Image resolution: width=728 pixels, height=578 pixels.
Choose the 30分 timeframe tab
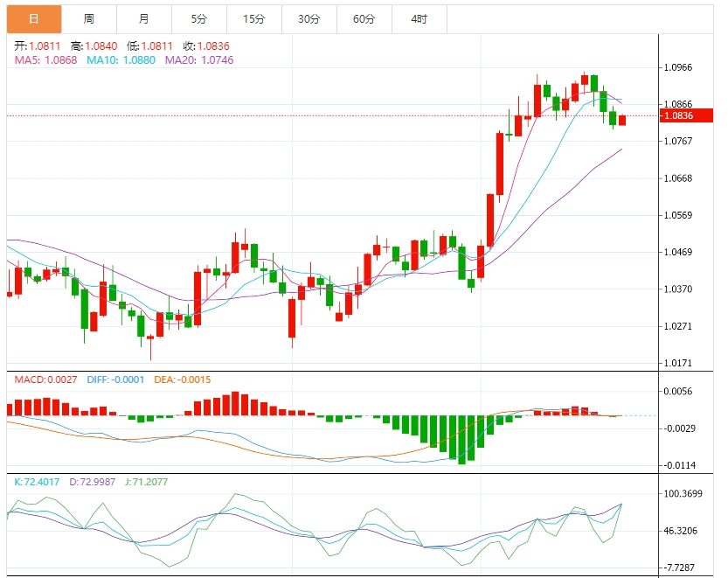pyautogui.click(x=309, y=18)
